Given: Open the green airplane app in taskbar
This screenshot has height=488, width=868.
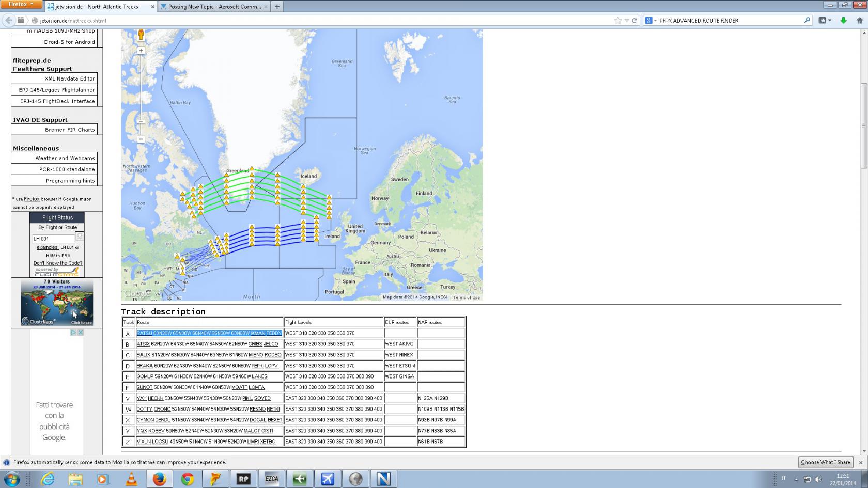Looking at the screenshot, I should point(299,479).
